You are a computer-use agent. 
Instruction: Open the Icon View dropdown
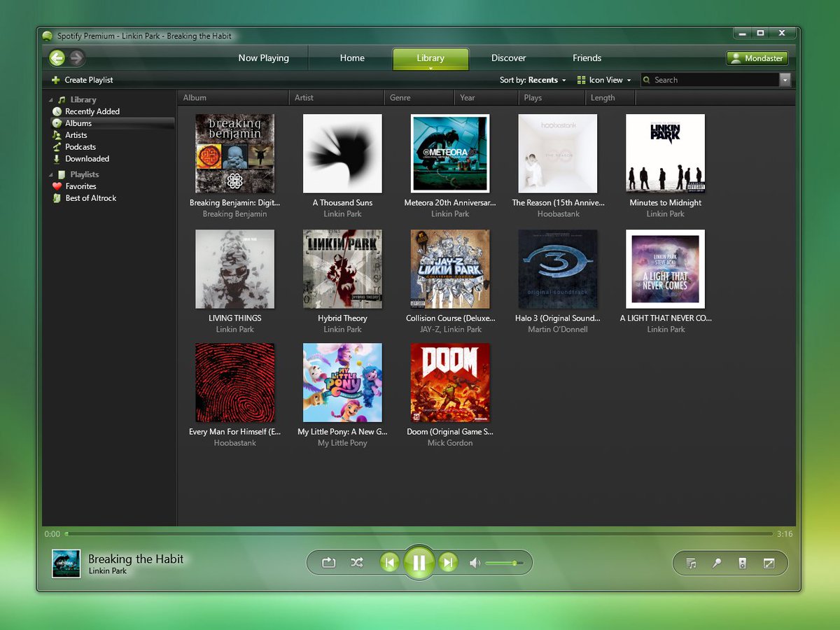point(604,80)
